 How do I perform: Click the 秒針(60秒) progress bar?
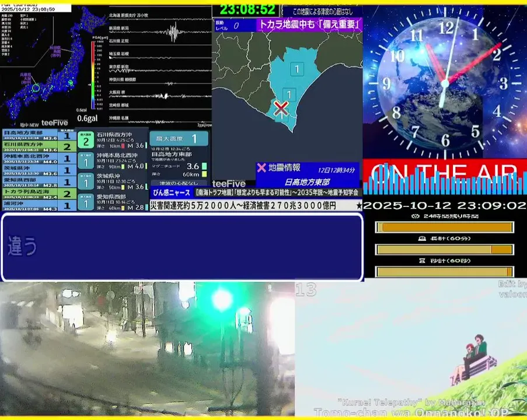click(x=445, y=271)
